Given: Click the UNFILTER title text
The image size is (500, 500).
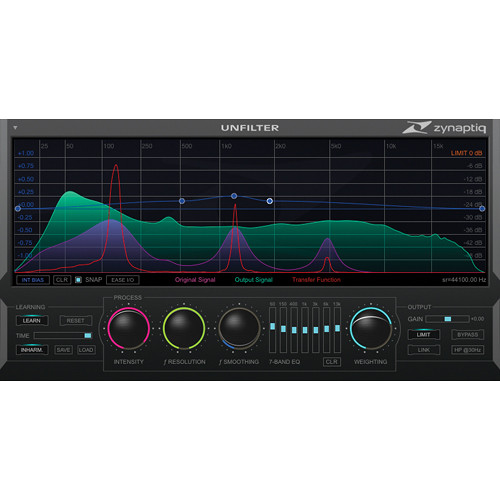Looking at the screenshot, I should (x=250, y=128).
